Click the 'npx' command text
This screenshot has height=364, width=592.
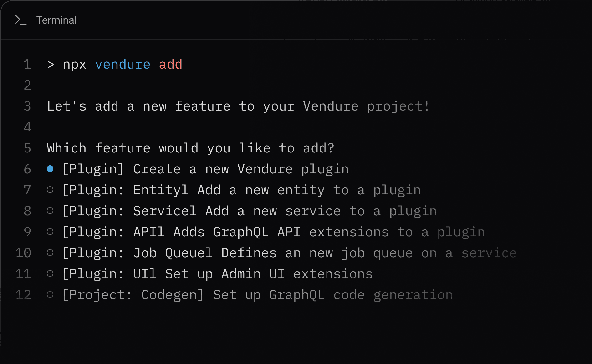(x=74, y=65)
